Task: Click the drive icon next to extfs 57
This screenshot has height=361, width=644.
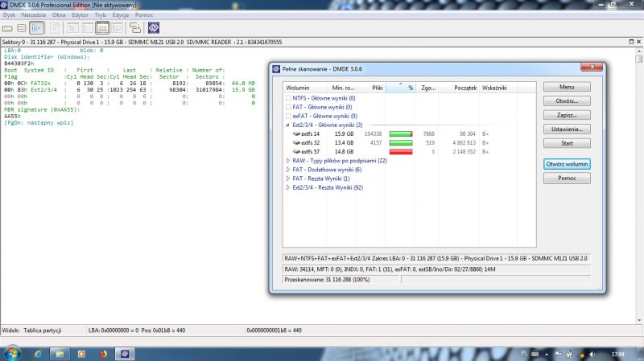Action: tap(296, 152)
